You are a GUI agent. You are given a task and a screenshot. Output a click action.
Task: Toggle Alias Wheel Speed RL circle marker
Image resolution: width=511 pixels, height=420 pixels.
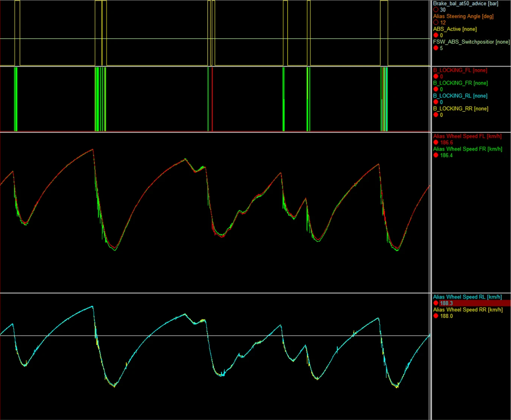(x=436, y=303)
